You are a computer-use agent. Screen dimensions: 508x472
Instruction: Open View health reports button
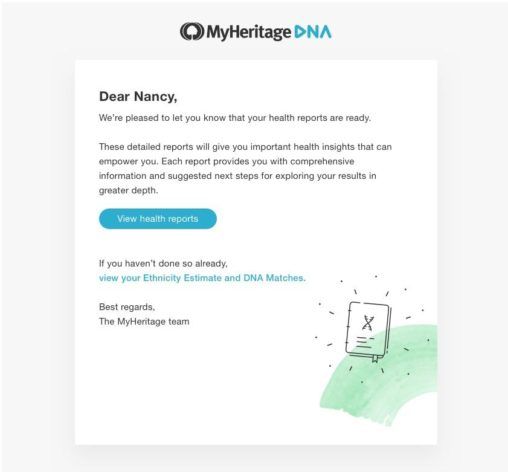(158, 219)
